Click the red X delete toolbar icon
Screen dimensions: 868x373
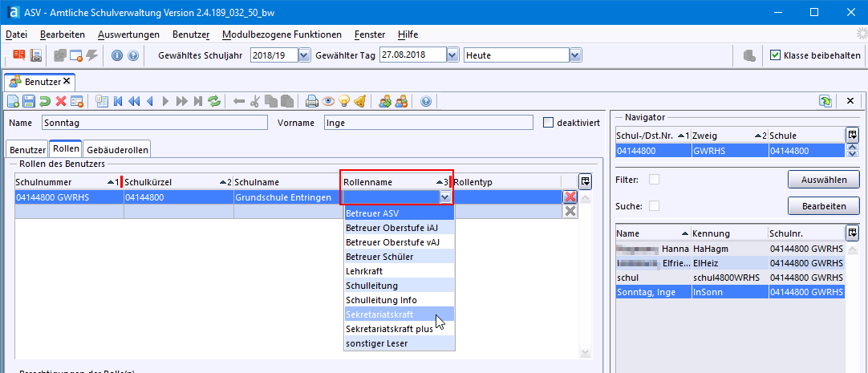[61, 101]
